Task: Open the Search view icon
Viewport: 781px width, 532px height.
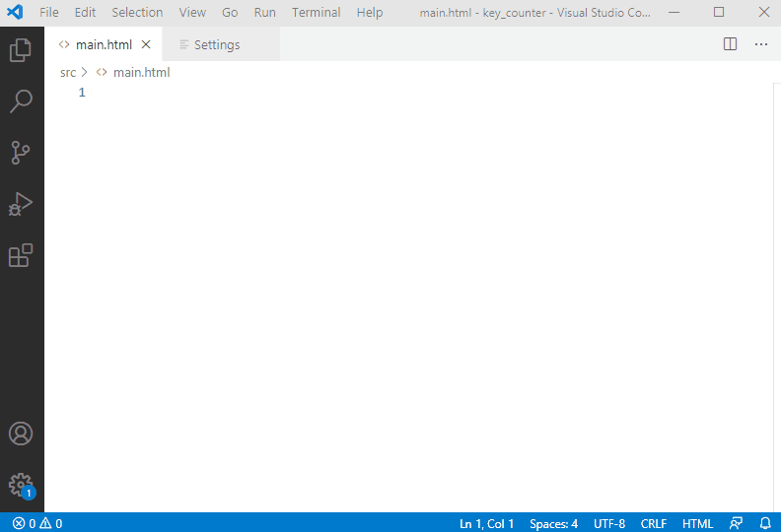Action: pos(21,101)
